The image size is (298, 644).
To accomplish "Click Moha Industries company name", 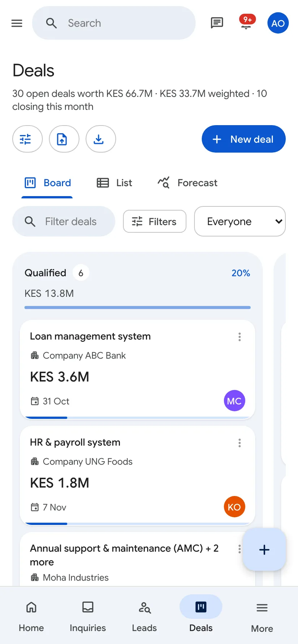I will click(x=76, y=578).
